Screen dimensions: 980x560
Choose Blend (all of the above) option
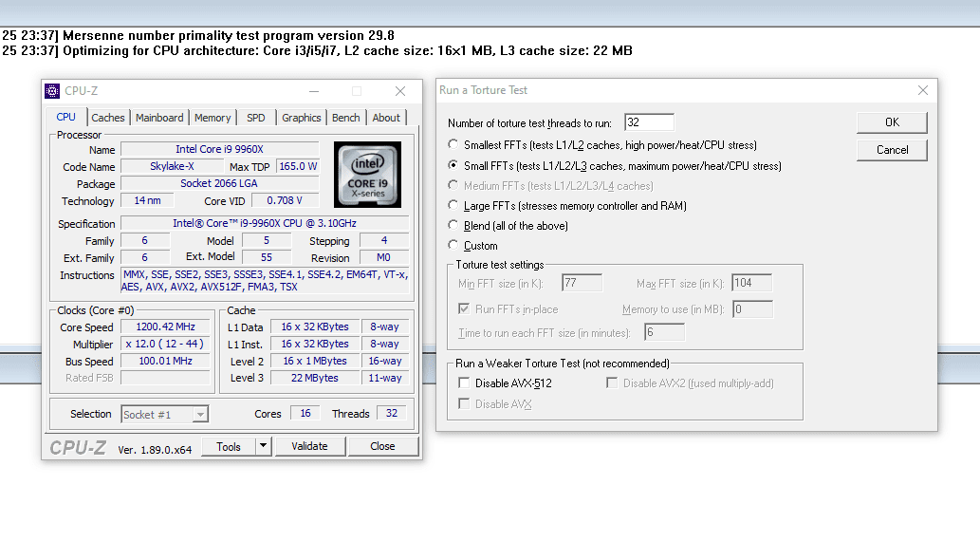pyautogui.click(x=453, y=225)
